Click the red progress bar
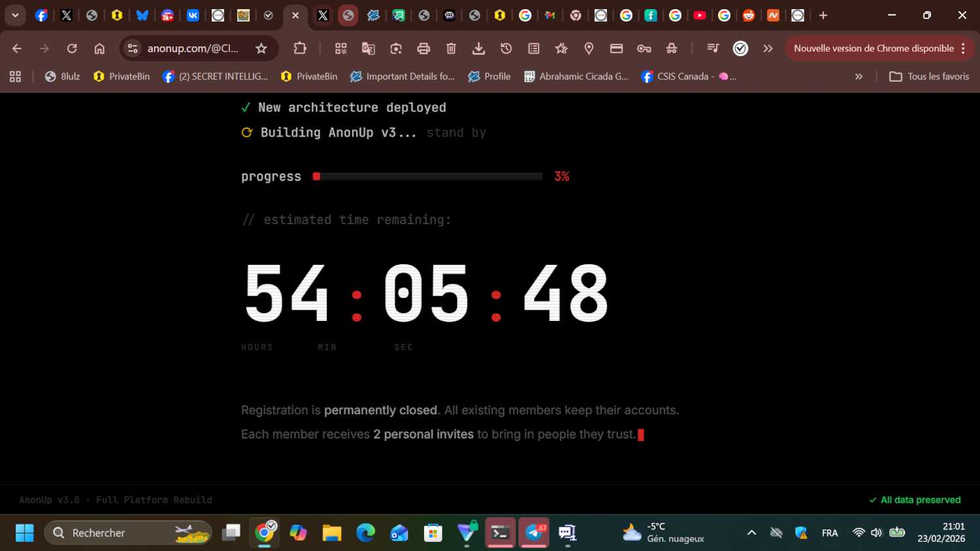The width and height of the screenshot is (980, 551). 428,176
